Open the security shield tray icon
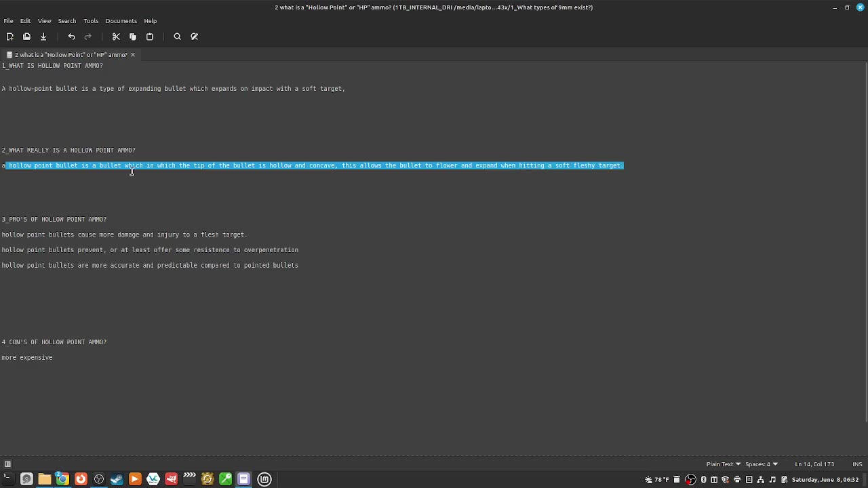Viewport: 868px width, 488px height. point(726,480)
